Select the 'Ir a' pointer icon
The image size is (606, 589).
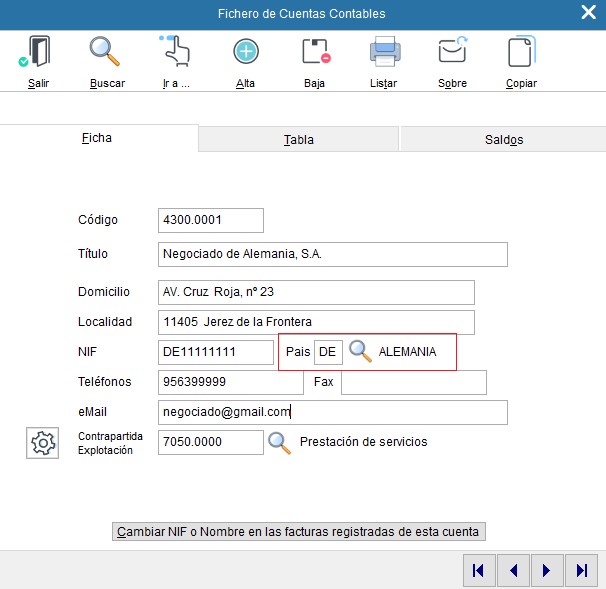(x=176, y=52)
